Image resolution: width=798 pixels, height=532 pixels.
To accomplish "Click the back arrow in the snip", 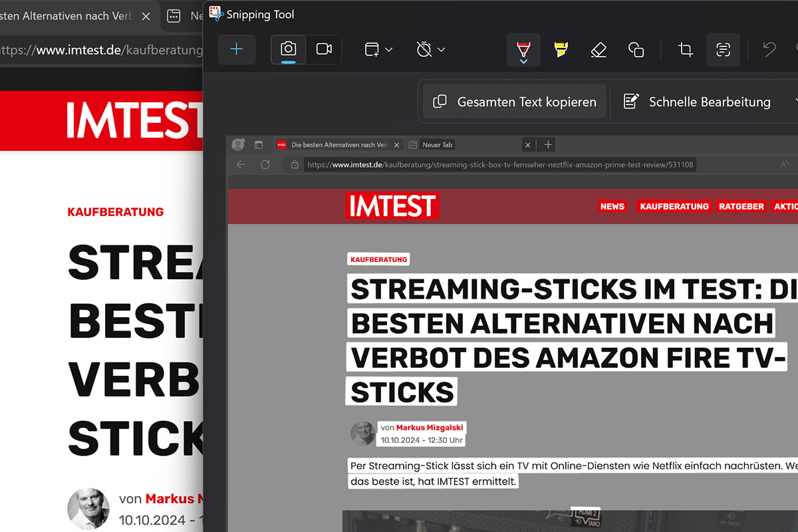I will tap(241, 164).
